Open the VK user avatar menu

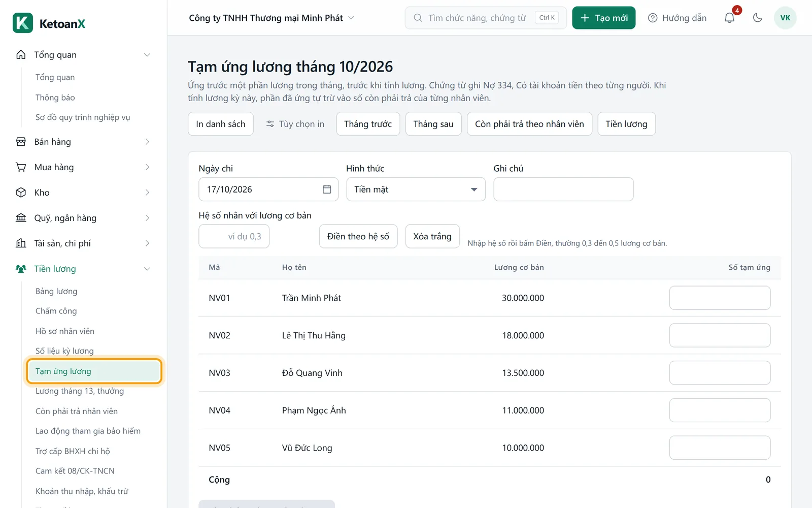click(x=785, y=18)
